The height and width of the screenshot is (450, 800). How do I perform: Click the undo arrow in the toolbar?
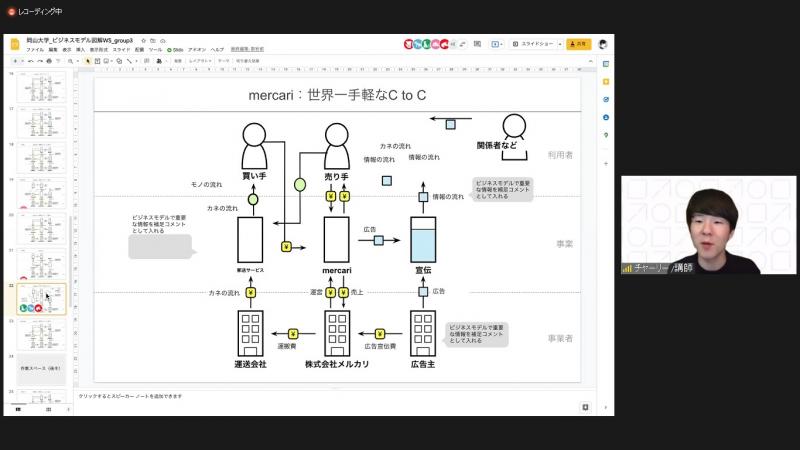coord(31,61)
